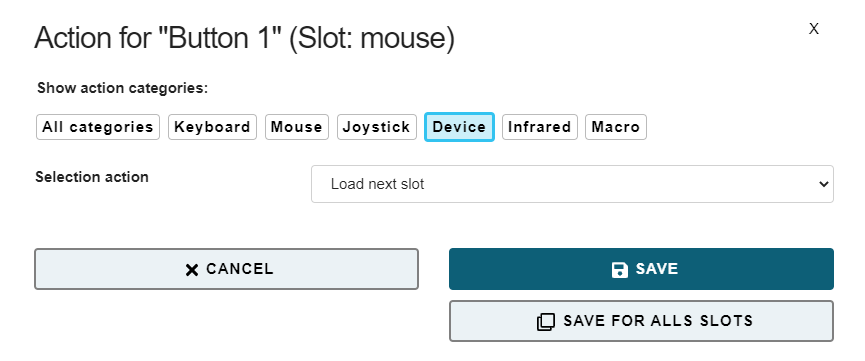Click the floppy disk icon on Save
The width and height of the screenshot is (865, 361).
click(x=620, y=269)
